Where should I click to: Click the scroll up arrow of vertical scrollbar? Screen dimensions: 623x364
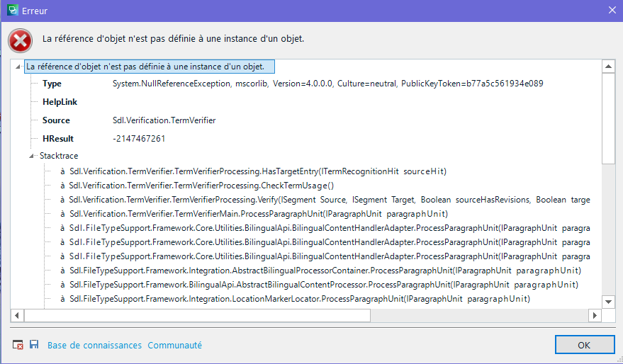608,67
